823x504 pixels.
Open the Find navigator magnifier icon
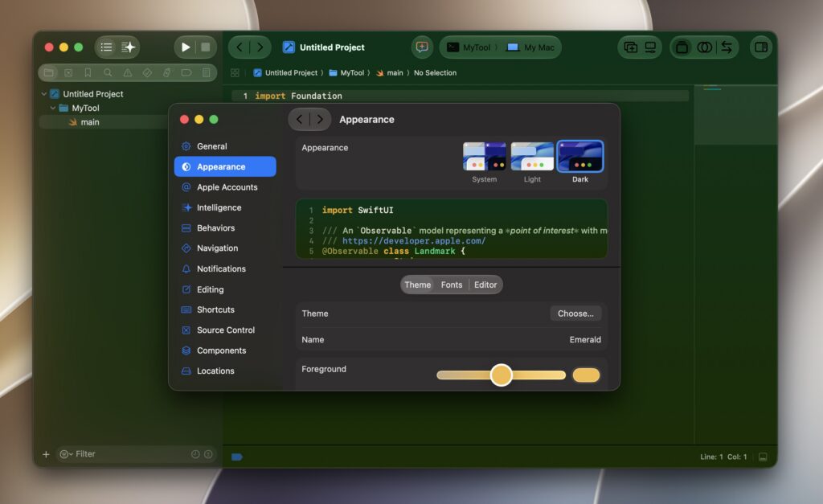pos(108,72)
